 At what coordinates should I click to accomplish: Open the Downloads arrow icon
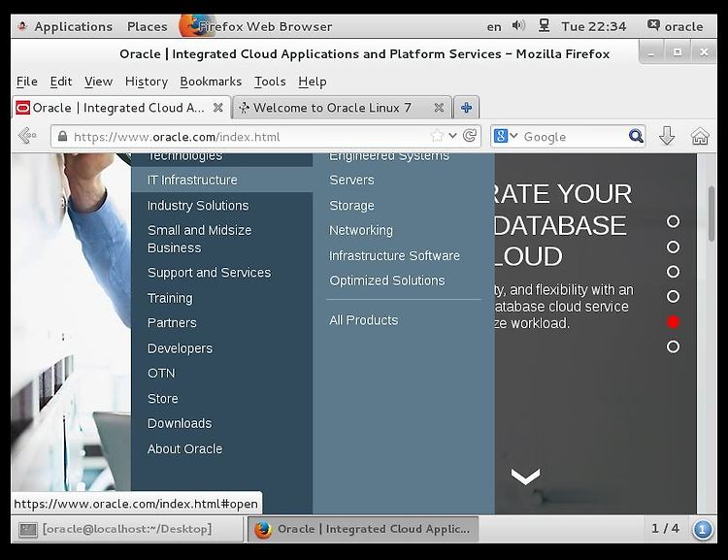click(x=667, y=136)
